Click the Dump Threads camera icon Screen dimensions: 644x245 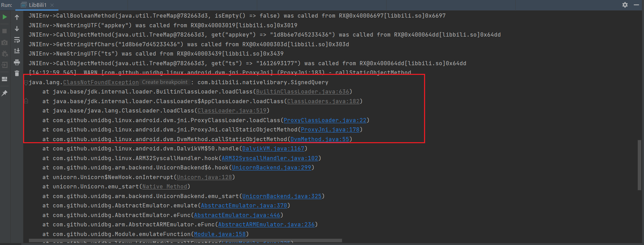(5, 42)
